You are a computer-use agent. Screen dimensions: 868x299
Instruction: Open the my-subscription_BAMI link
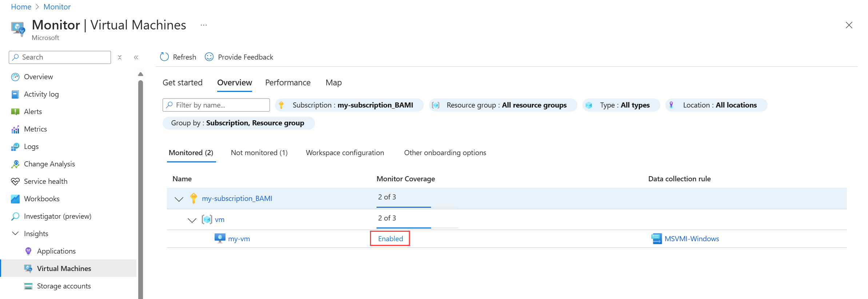tap(237, 198)
